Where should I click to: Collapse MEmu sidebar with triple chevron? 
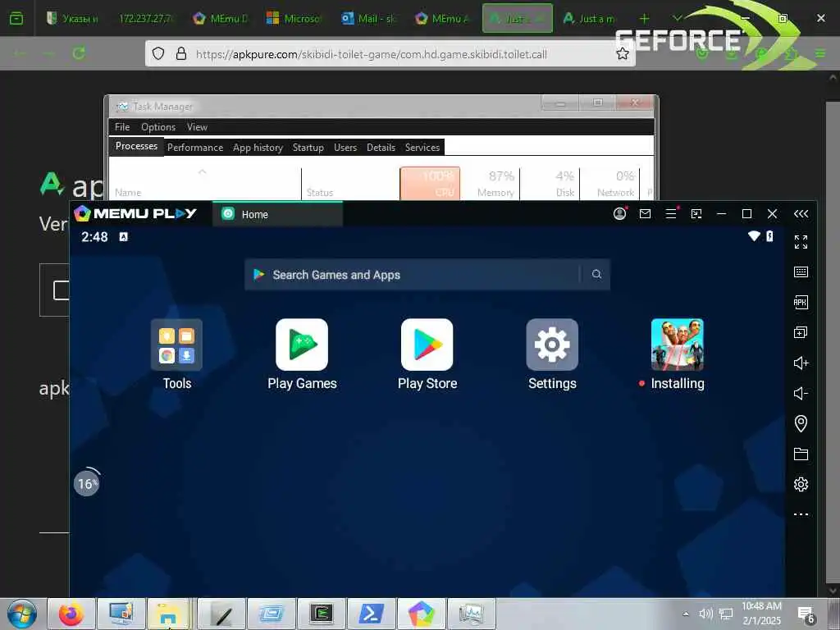click(801, 214)
